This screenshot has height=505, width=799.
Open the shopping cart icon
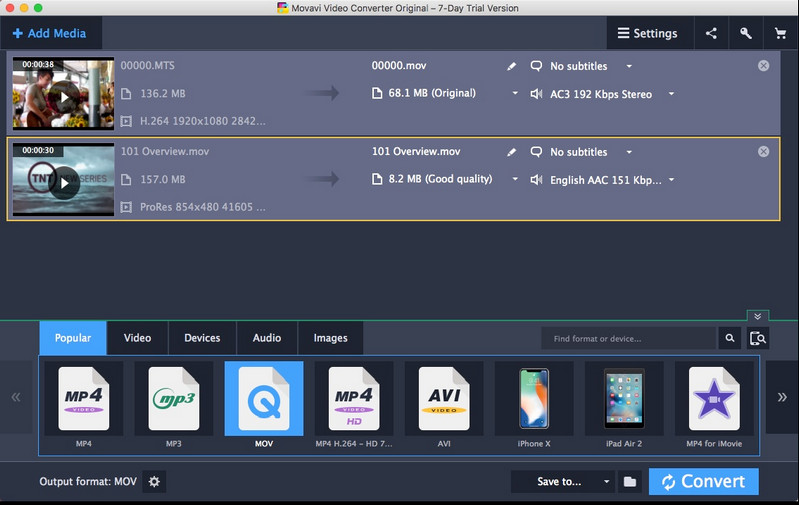pyautogui.click(x=780, y=33)
